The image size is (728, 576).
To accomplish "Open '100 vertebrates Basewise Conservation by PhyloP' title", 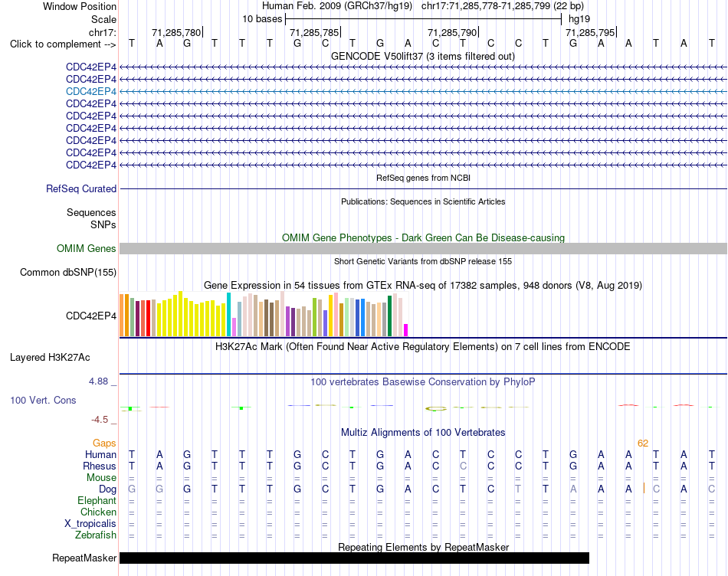I will point(423,382).
